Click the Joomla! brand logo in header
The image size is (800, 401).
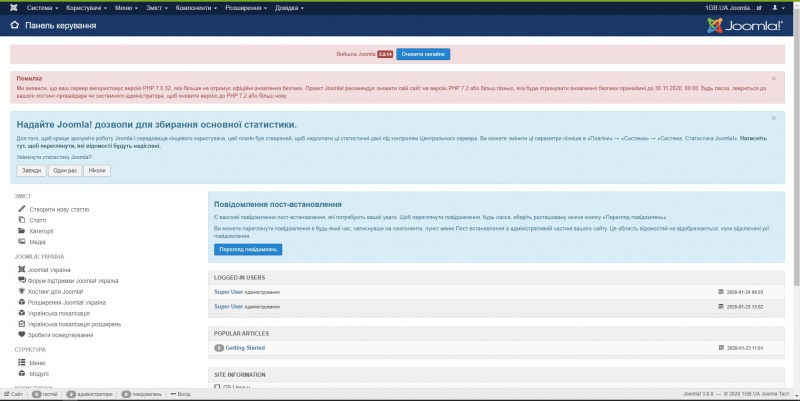pyautogui.click(x=744, y=26)
